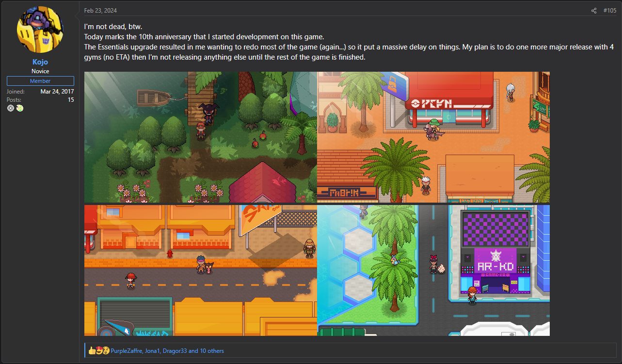622x364 pixels.
Task: Click the Feb 23, 2024 post date
Action: (x=100, y=11)
